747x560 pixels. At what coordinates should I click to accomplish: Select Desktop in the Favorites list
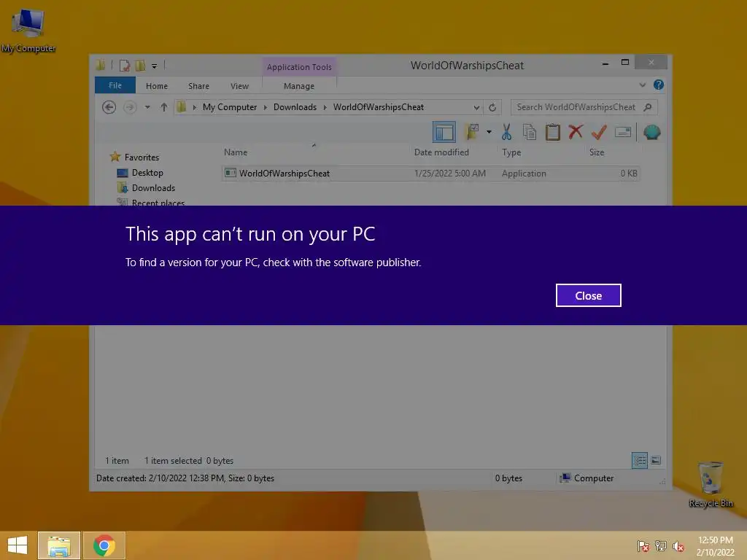click(139, 172)
